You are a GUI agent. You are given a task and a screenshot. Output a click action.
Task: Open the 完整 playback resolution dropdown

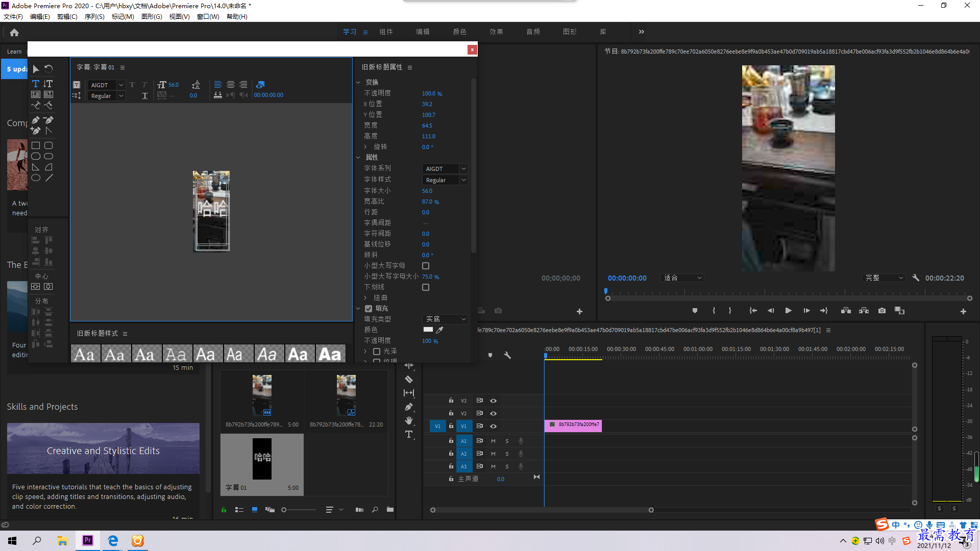click(x=884, y=278)
